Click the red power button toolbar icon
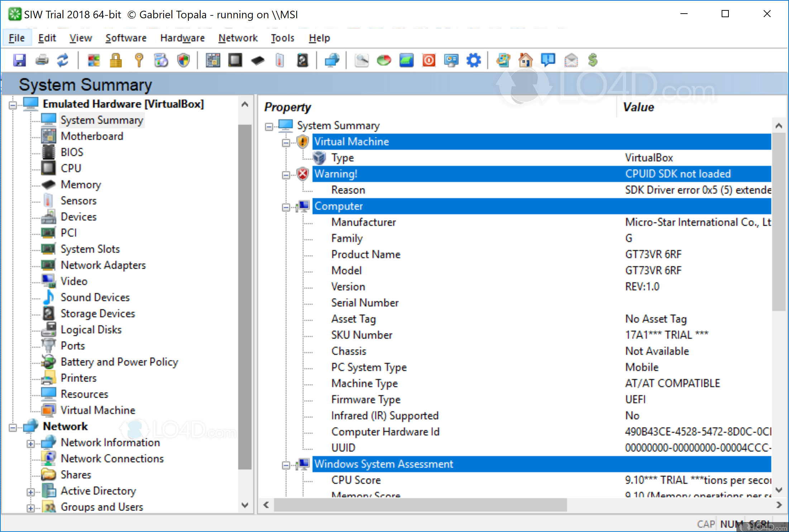Screen dimensions: 789x532 pos(429,60)
